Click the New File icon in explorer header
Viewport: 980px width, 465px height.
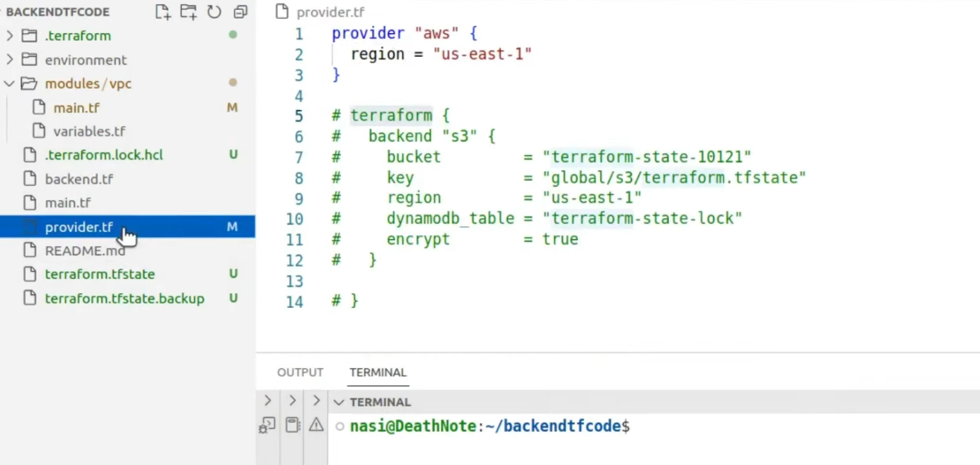click(x=163, y=12)
